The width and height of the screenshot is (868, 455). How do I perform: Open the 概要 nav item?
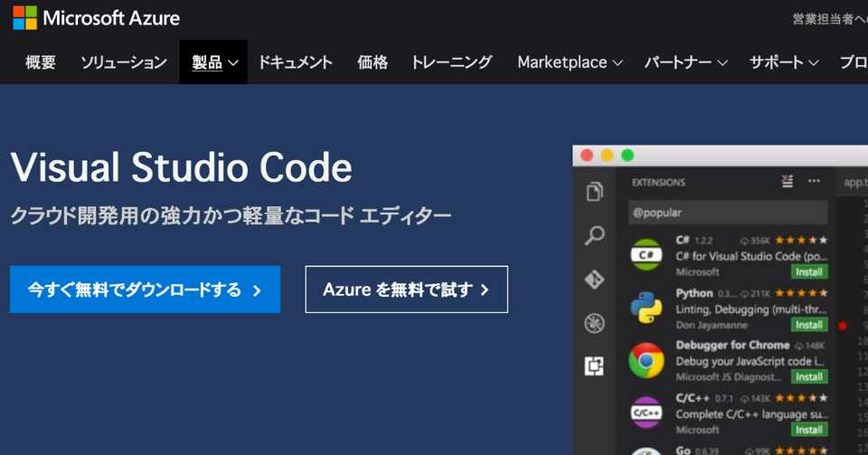pyautogui.click(x=41, y=62)
